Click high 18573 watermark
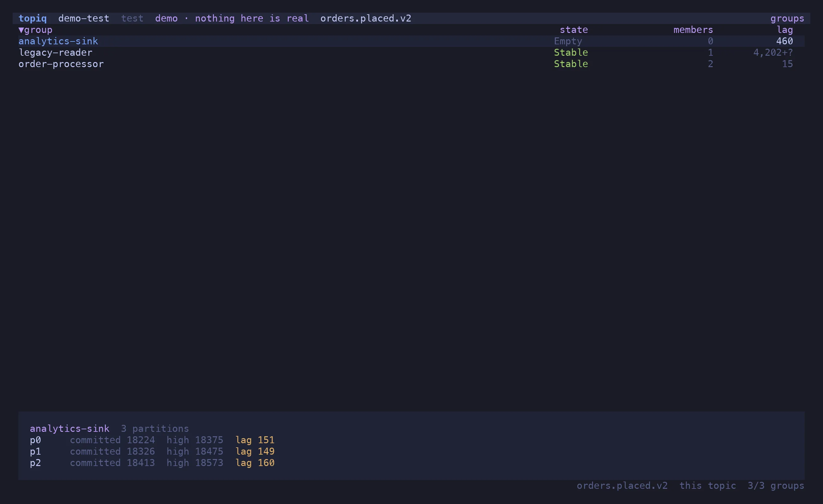The height and width of the screenshot is (504, 823). (x=195, y=463)
